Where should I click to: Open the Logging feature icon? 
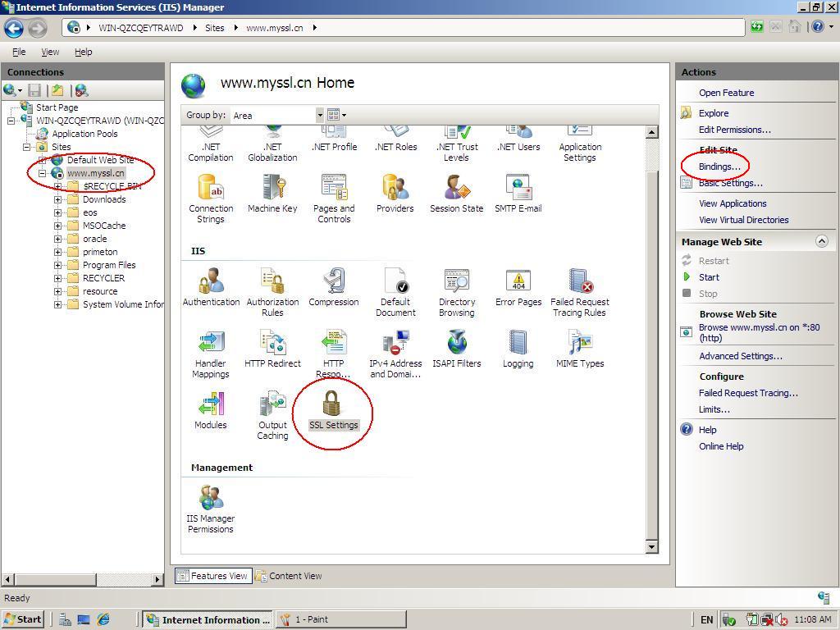(x=518, y=347)
